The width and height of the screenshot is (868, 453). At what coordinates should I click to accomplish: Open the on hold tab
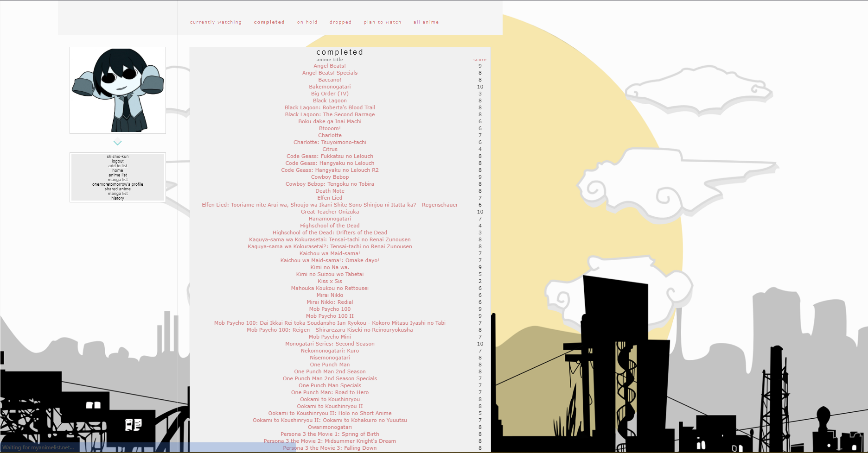click(x=307, y=22)
